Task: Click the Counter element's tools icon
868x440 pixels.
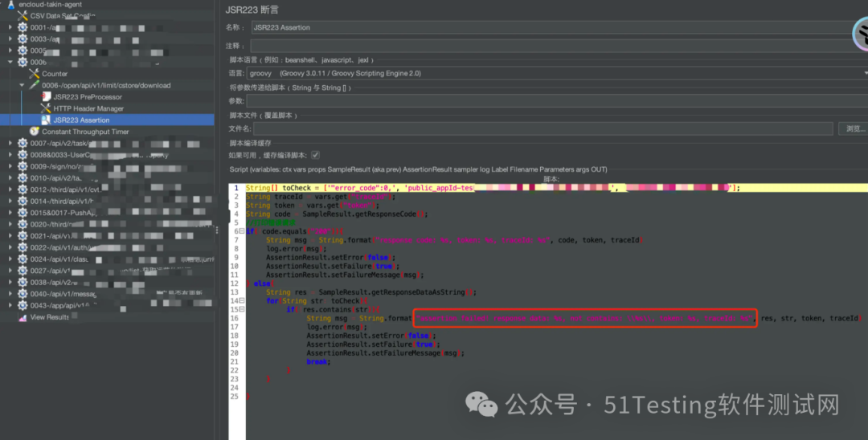Action: (35, 74)
